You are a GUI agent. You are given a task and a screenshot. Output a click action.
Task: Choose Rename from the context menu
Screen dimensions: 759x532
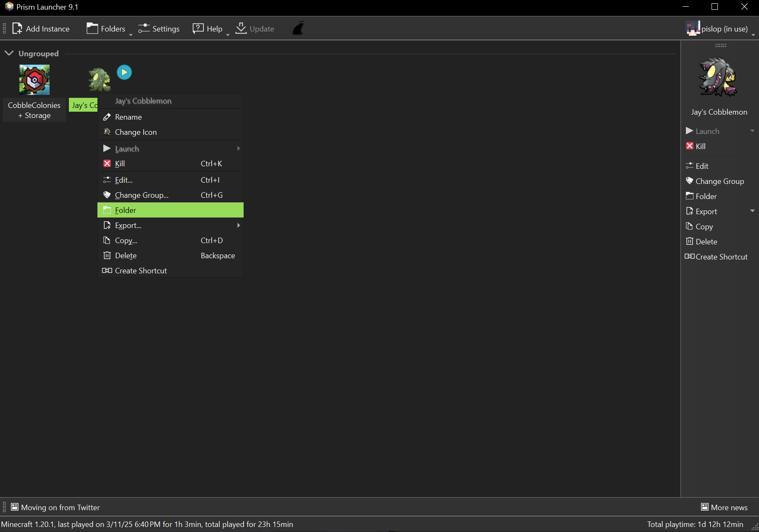tap(128, 117)
